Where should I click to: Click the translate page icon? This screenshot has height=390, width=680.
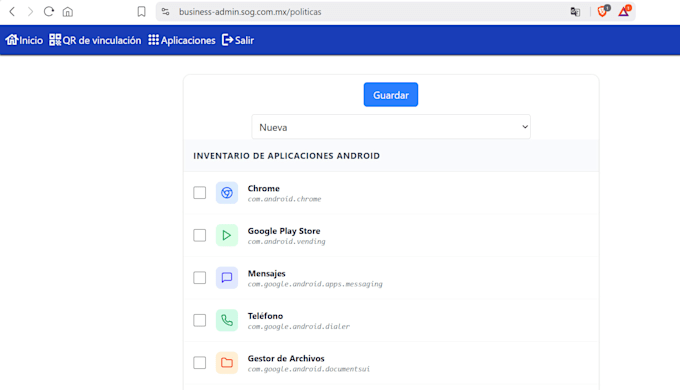tap(575, 12)
